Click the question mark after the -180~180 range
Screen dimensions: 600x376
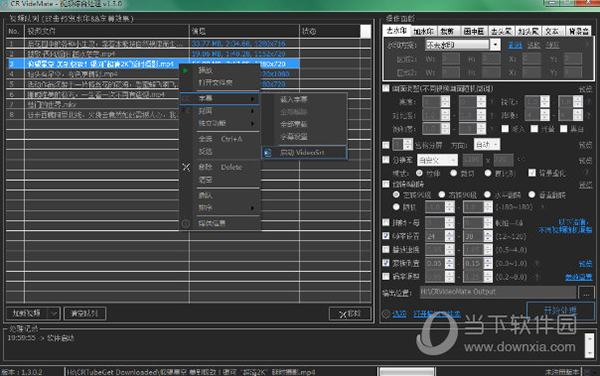543,207
